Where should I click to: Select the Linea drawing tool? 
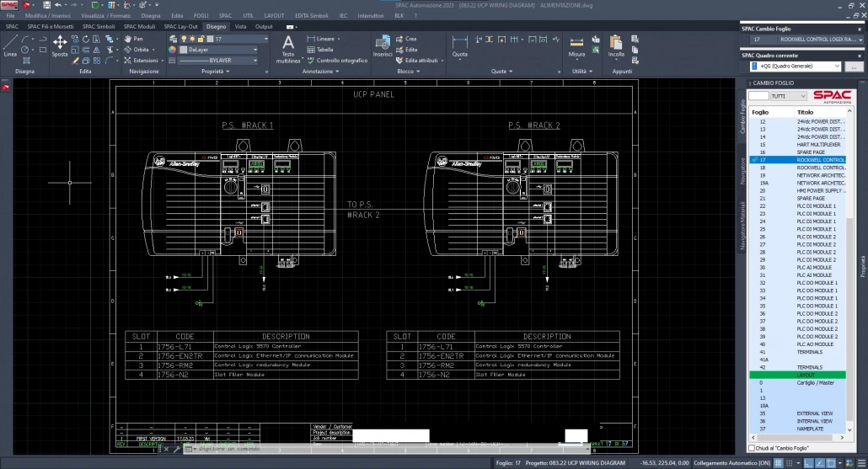coord(10,45)
